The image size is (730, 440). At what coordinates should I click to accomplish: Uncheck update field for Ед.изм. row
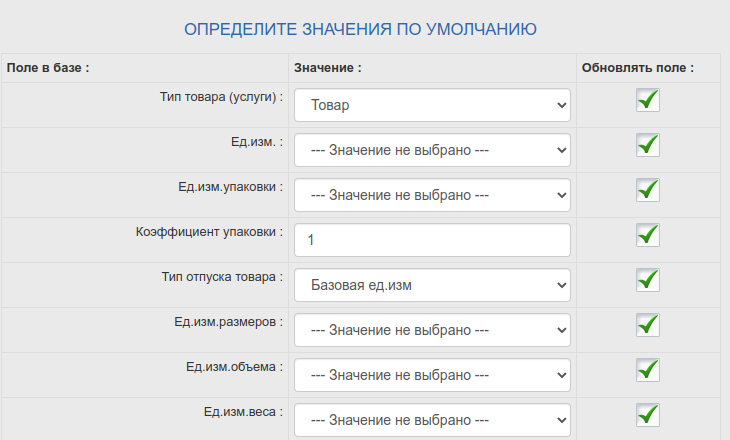[648, 145]
